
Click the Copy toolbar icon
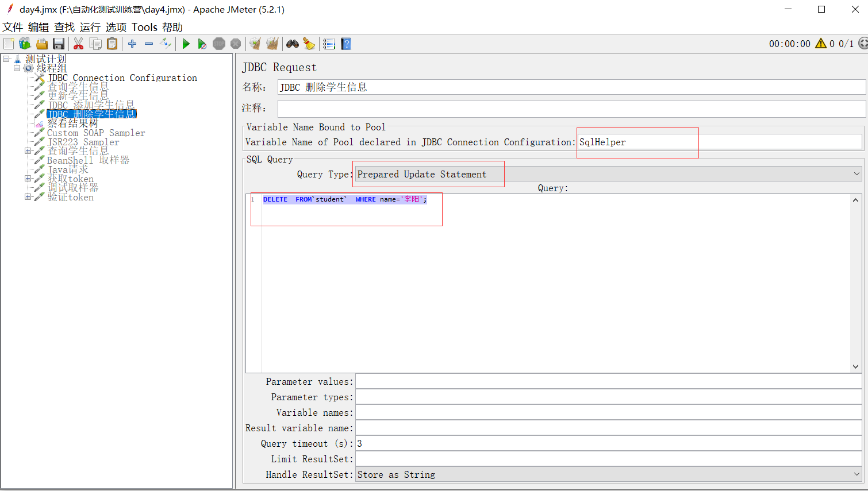95,44
